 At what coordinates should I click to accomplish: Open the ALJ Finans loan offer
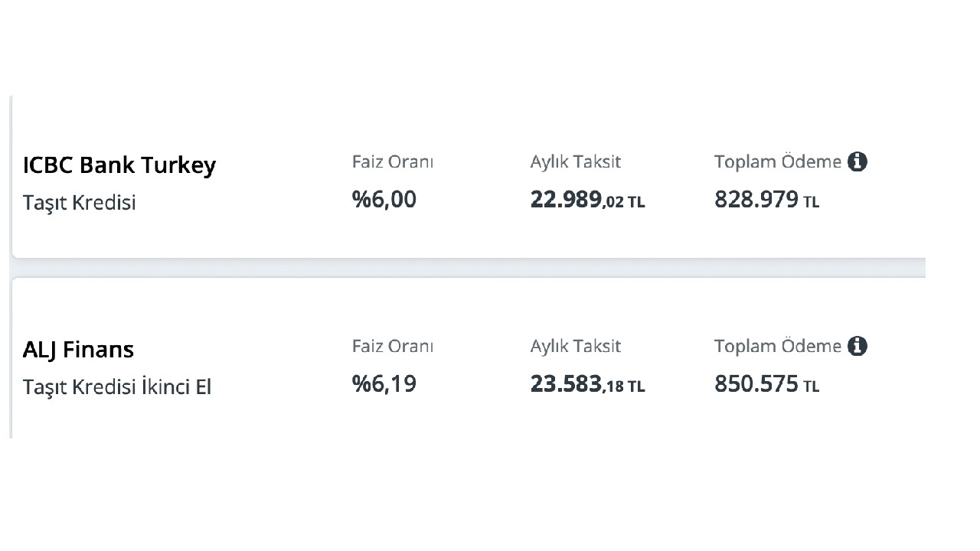78,350
